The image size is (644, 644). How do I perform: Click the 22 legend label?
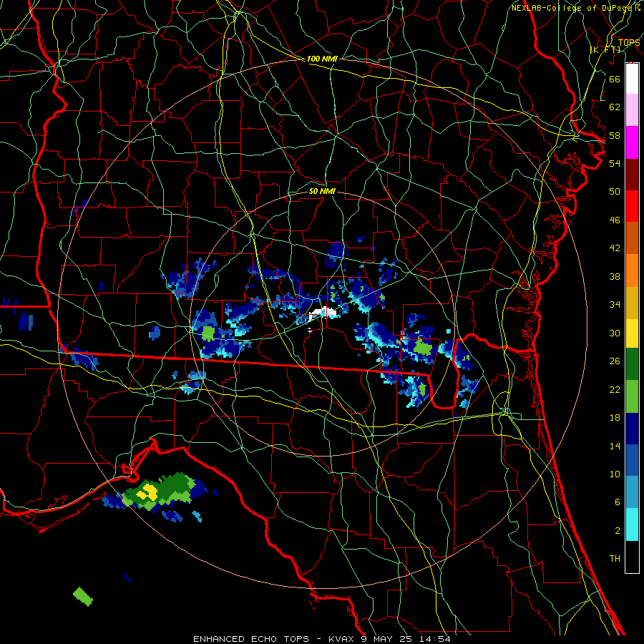pos(615,390)
